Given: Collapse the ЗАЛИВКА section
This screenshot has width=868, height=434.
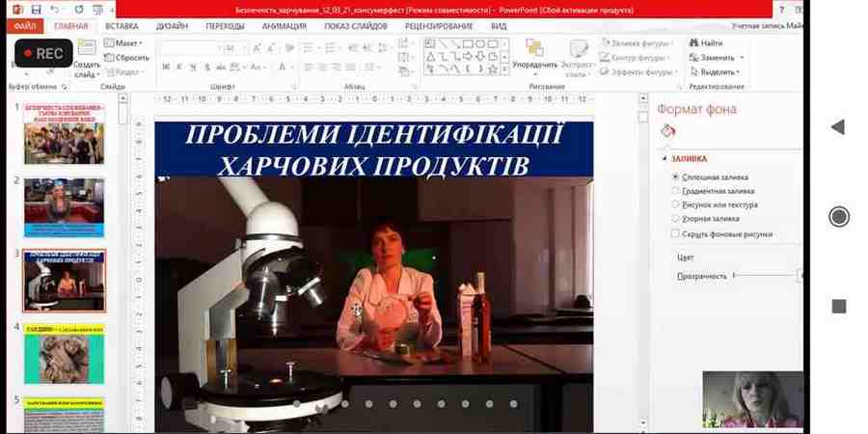Looking at the screenshot, I should tap(665, 159).
